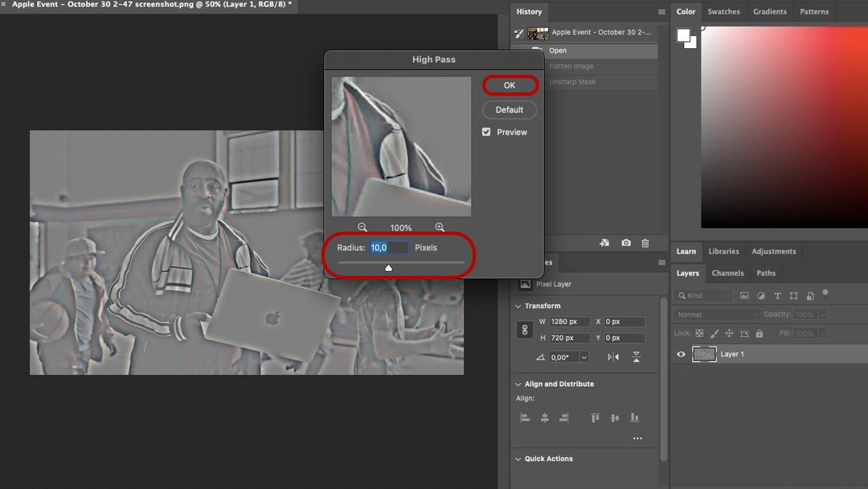The height and width of the screenshot is (489, 868).
Task: Confirm High Pass with OK button
Action: pos(510,85)
